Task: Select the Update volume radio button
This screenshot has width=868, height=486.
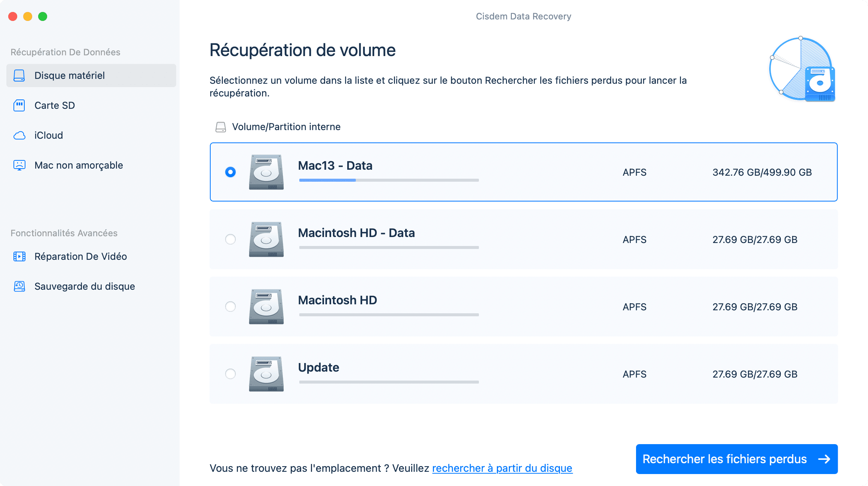Action: point(230,374)
